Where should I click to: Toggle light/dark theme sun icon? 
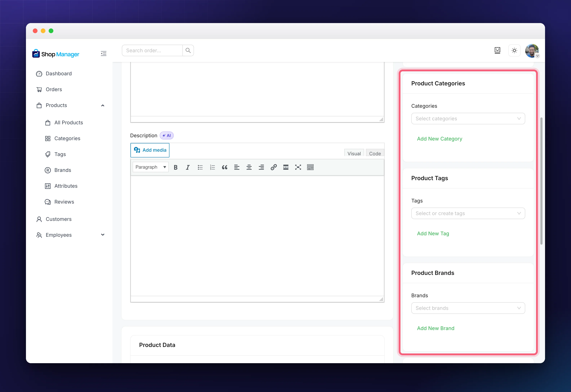514,50
